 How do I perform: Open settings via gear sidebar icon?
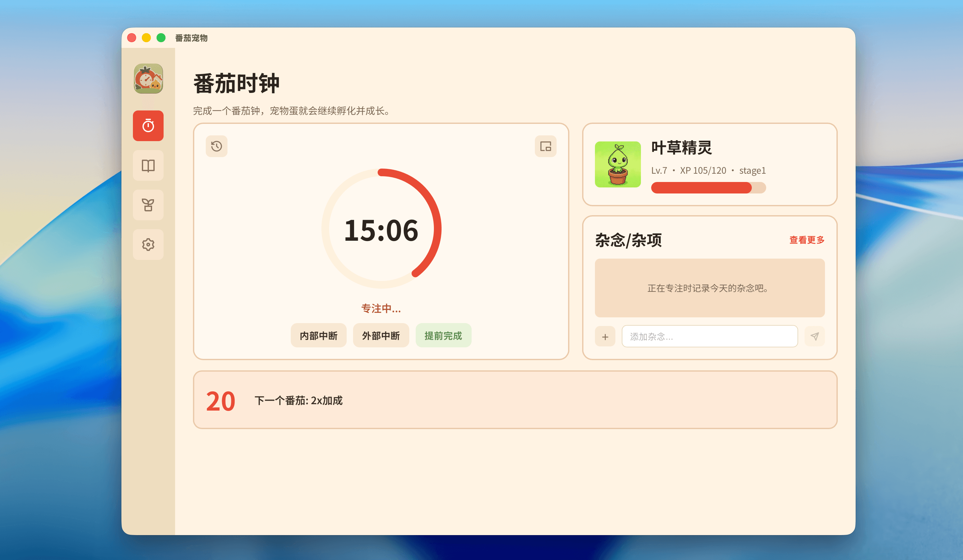148,244
